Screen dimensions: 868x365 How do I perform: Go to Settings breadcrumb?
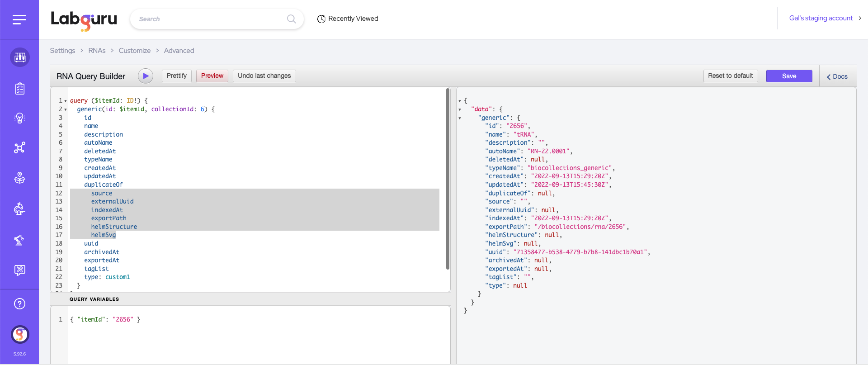point(62,51)
